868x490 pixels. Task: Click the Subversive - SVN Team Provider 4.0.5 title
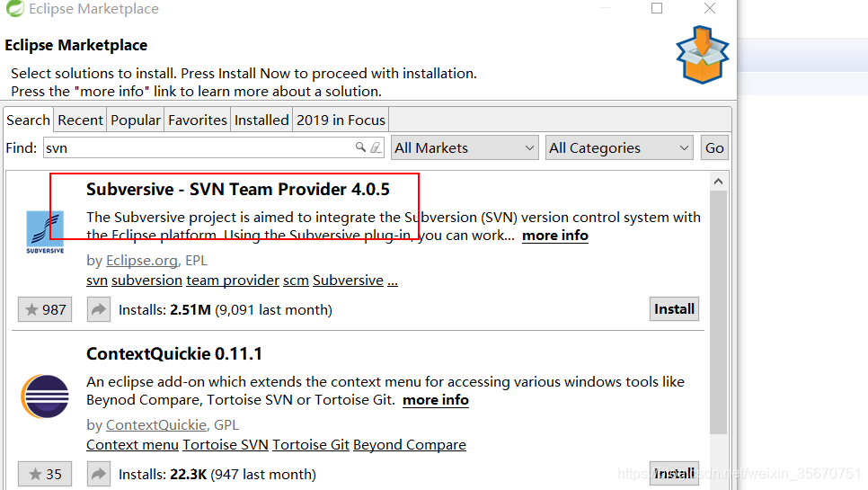click(237, 190)
